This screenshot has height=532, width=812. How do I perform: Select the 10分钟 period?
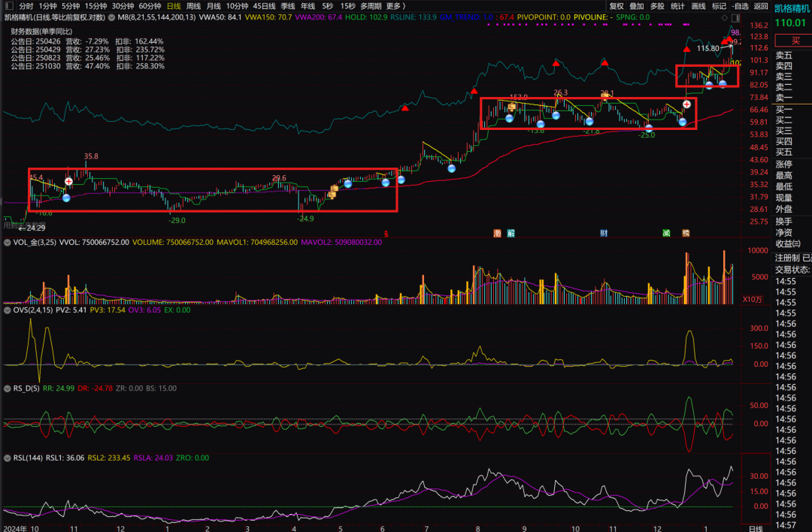[237, 6]
